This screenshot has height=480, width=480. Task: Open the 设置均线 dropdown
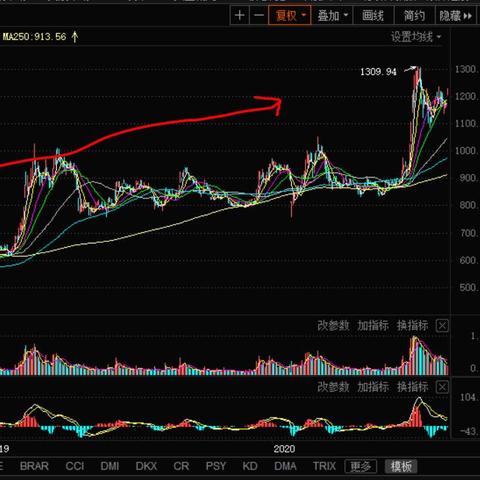point(416,37)
